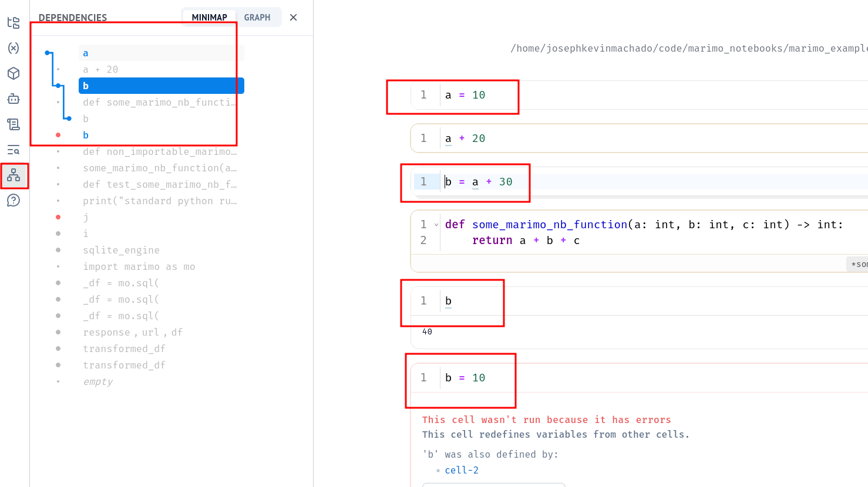This screenshot has width=868, height=487.
Task: Follow the cell-2 link
Action: 462,470
